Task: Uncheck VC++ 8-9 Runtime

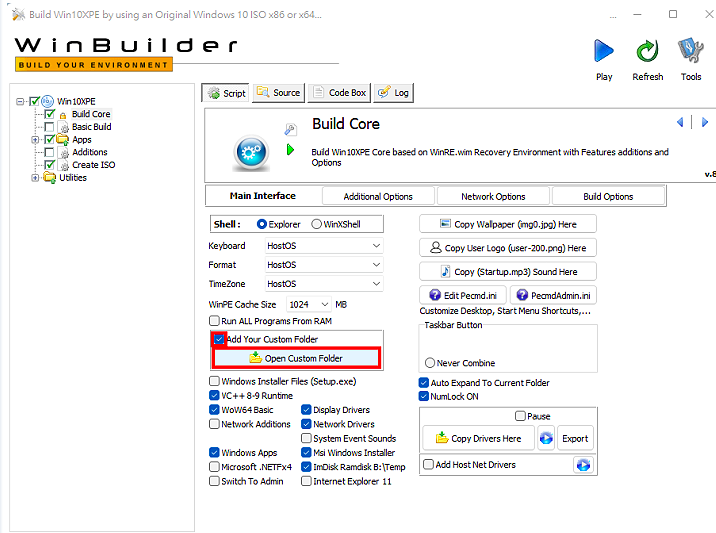Action: (214, 395)
